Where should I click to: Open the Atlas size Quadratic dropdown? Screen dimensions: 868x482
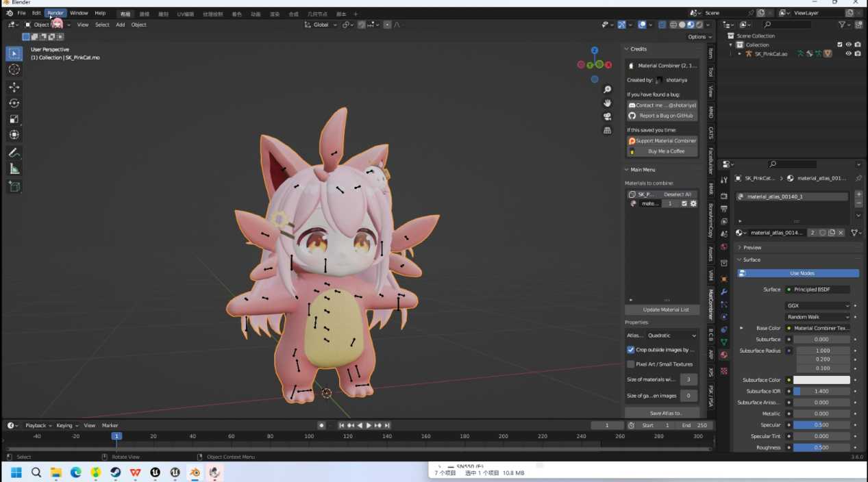(671, 335)
